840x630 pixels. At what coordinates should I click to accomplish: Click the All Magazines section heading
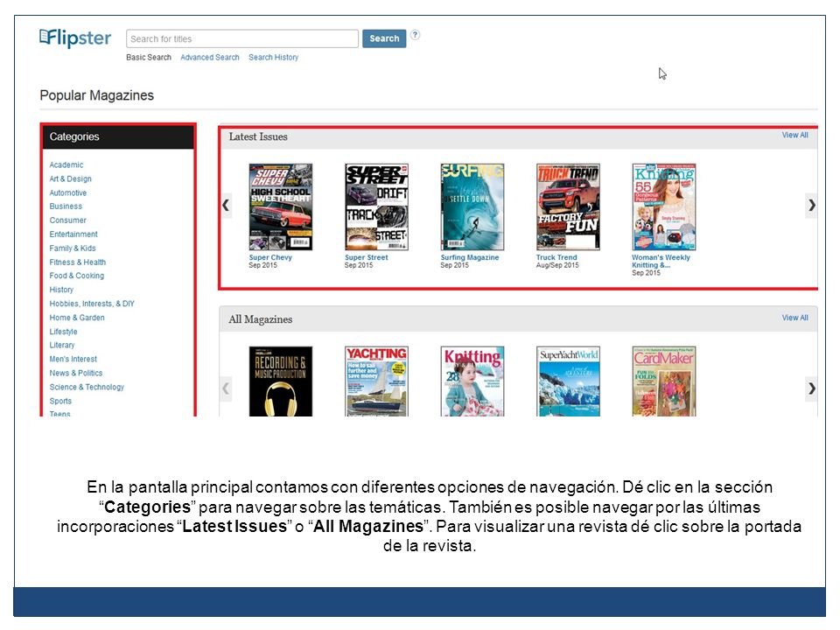pos(261,319)
